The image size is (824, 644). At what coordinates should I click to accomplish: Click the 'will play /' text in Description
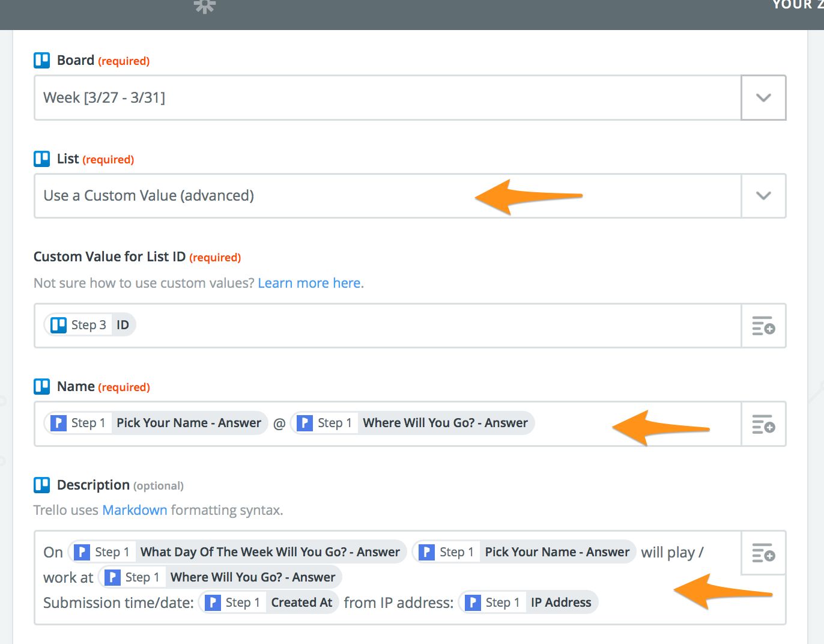click(672, 552)
